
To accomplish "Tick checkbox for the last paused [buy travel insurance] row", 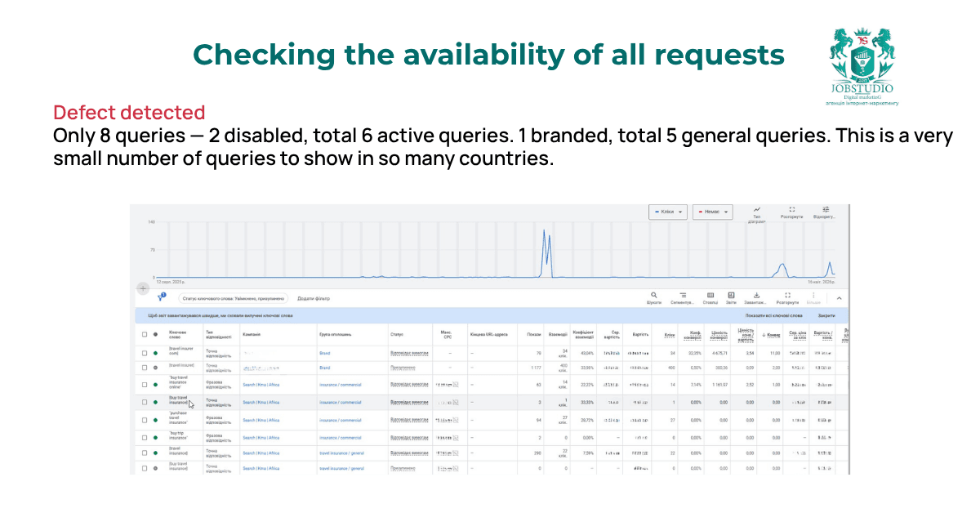I will pyautogui.click(x=145, y=468).
